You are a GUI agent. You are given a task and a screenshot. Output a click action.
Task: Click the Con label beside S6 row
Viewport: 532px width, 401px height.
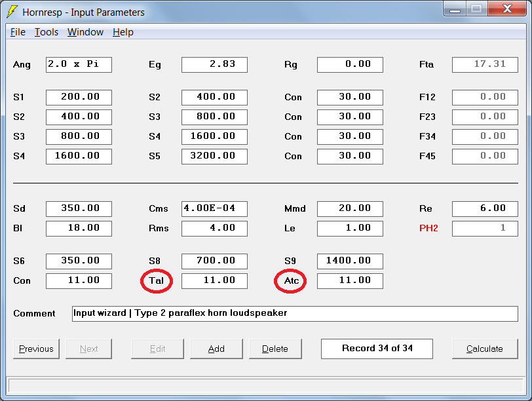point(22,280)
